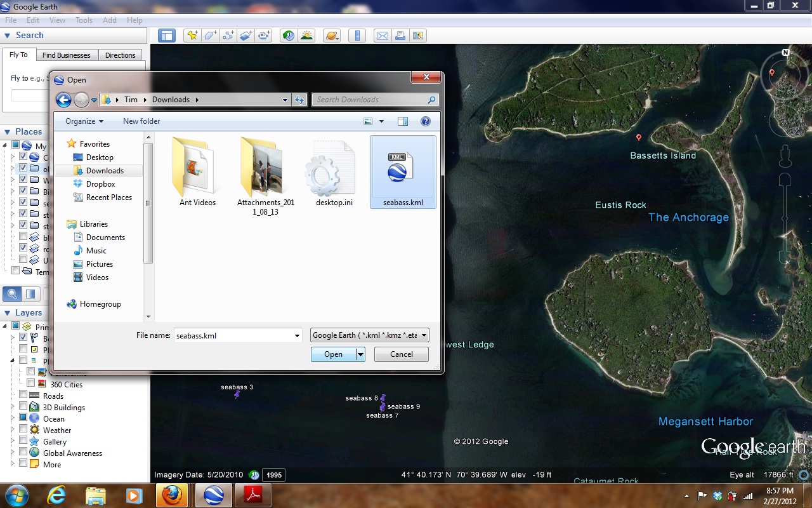Enable the Weather layer checkbox

tap(23, 430)
